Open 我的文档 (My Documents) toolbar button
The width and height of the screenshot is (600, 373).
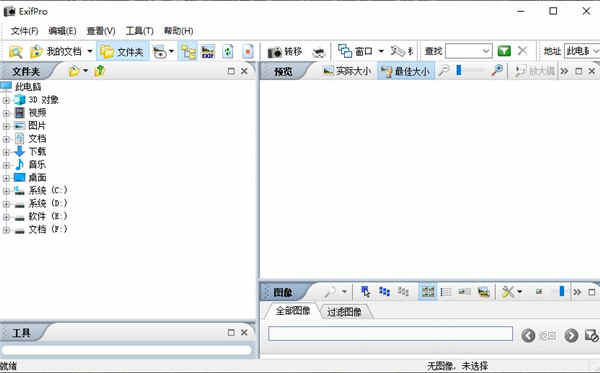point(56,52)
